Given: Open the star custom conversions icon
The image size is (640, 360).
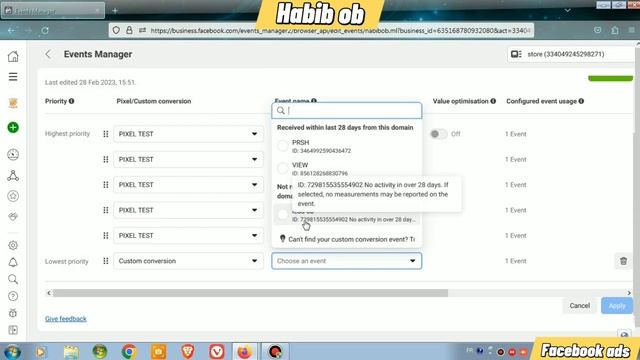Looking at the screenshot, I should click(13, 196).
